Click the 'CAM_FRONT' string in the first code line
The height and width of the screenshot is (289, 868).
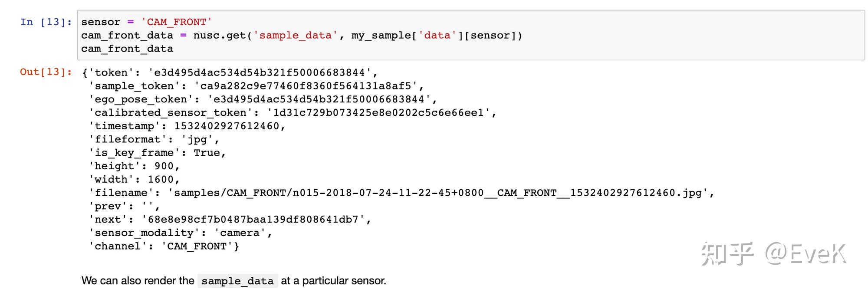click(x=177, y=22)
